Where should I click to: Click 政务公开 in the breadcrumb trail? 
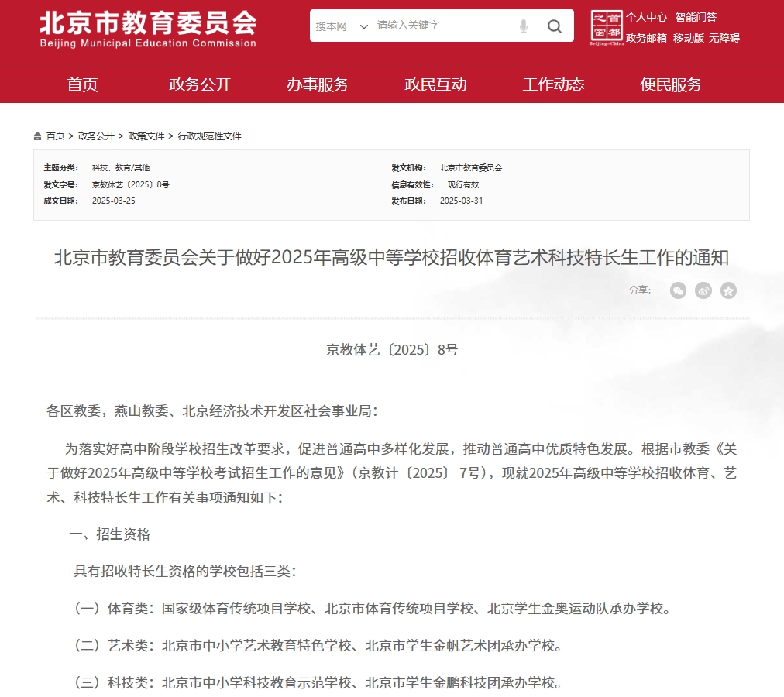[x=97, y=136]
